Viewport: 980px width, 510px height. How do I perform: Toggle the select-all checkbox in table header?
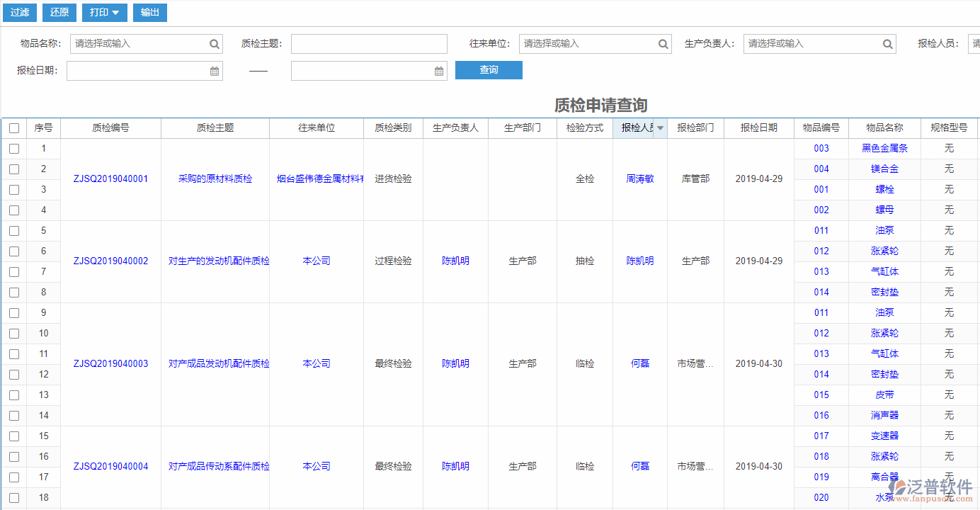tap(13, 127)
